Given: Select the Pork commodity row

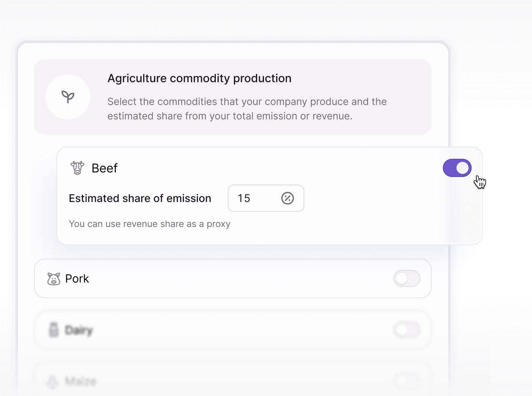Looking at the screenshot, I should pyautogui.click(x=233, y=279).
